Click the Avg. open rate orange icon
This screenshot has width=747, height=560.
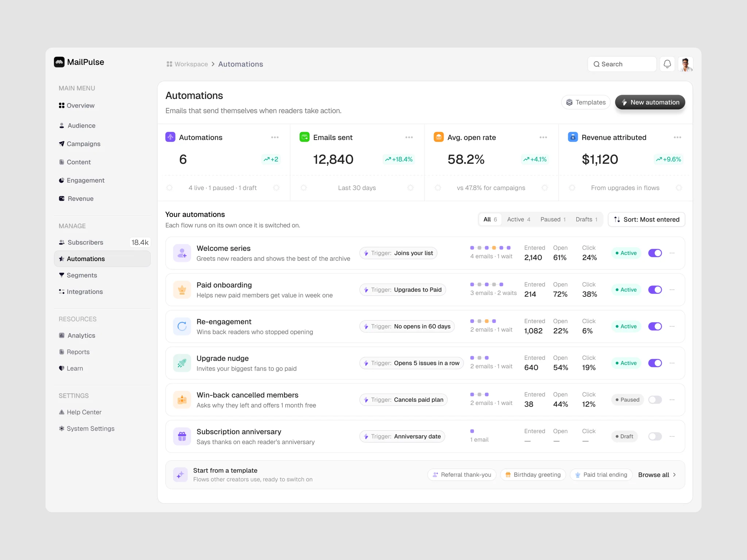pos(439,137)
